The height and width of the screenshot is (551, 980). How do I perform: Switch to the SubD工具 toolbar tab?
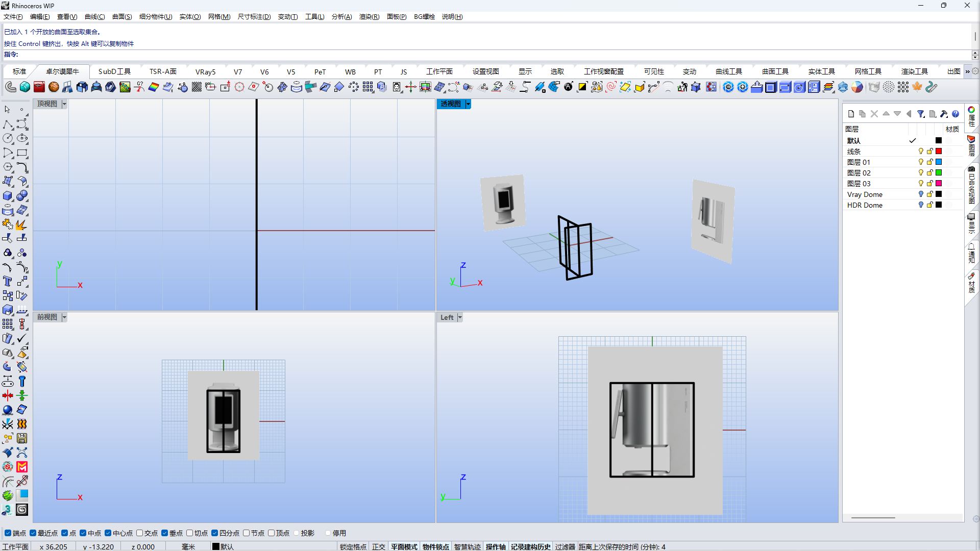click(114, 71)
